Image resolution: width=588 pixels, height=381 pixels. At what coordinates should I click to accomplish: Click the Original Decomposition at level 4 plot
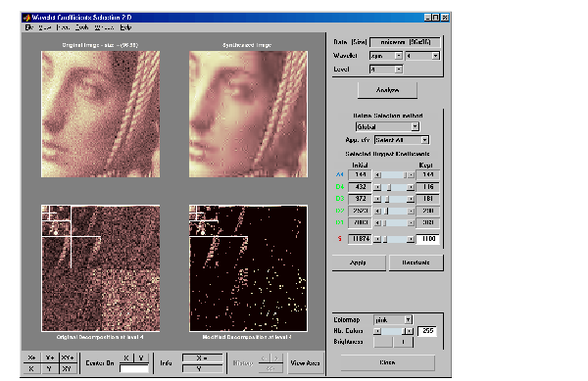pos(101,268)
